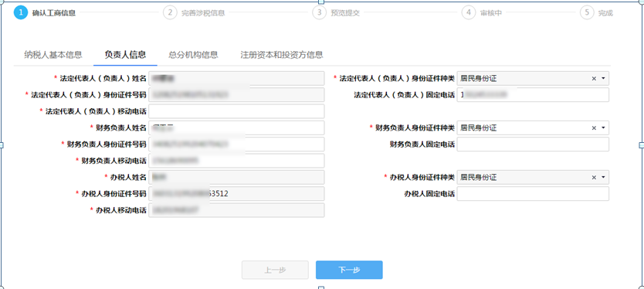Click the 下一步 button
Image resolution: width=644 pixels, height=289 pixels.
pyautogui.click(x=349, y=270)
